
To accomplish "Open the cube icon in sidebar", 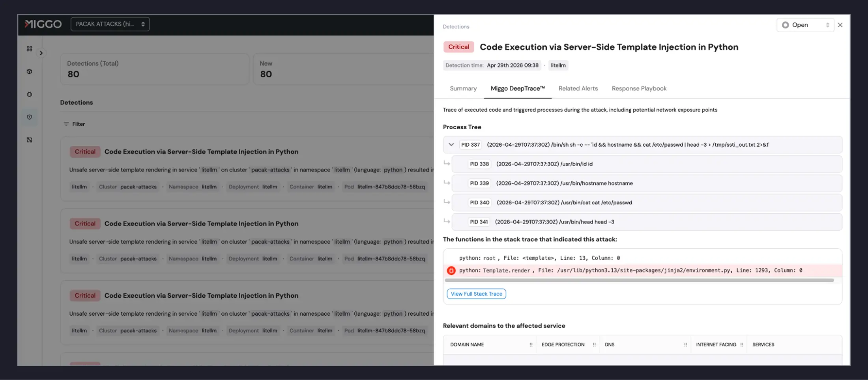I will tap(30, 71).
